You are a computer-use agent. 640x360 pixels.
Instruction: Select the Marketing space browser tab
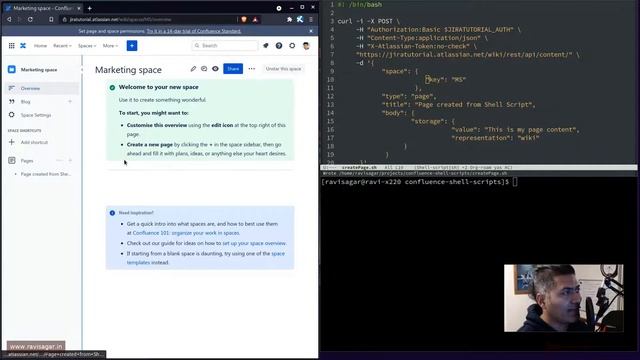pos(42,8)
